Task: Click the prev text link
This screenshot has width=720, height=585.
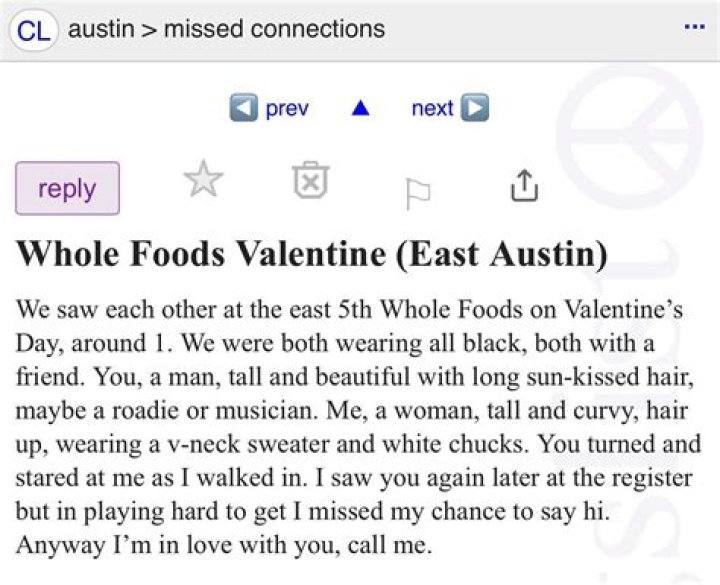Action: [x=287, y=108]
